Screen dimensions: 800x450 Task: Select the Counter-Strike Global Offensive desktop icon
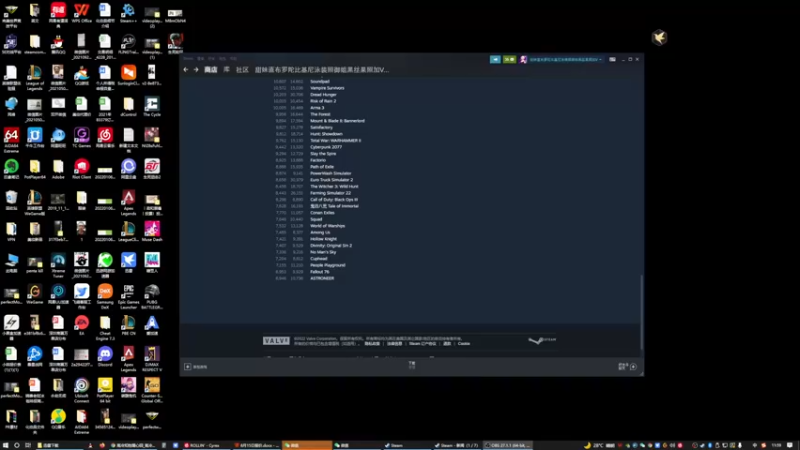tap(152, 390)
